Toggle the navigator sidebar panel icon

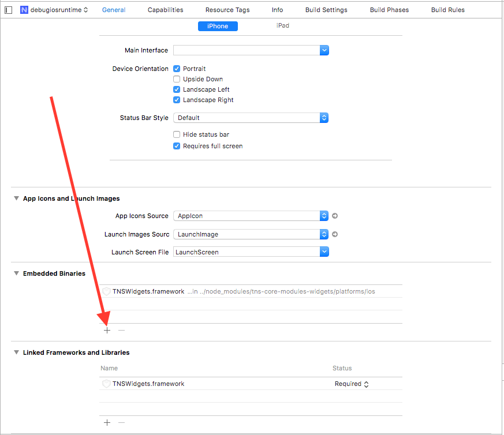8,10
